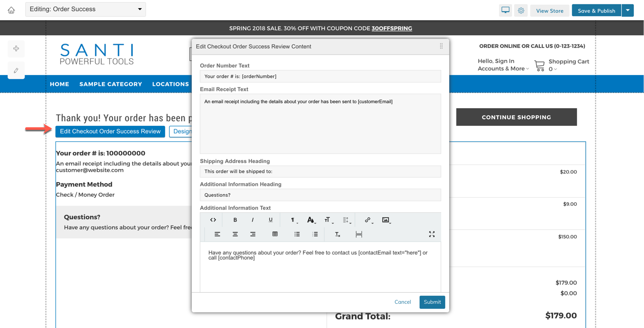The height and width of the screenshot is (328, 644).
Task: Click the Grand Total $179.00 amount
Action: (x=561, y=316)
